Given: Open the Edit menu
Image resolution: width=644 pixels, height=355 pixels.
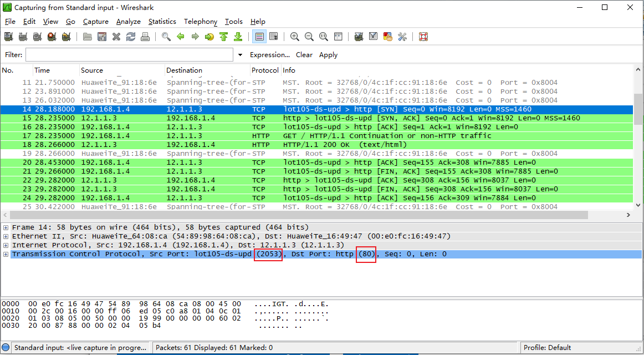Looking at the screenshot, I should [x=29, y=22].
